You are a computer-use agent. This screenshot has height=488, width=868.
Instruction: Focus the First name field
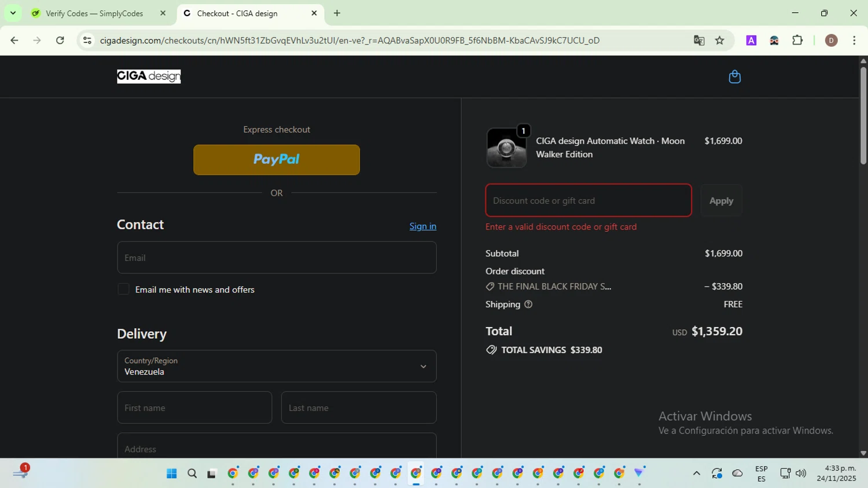194,408
